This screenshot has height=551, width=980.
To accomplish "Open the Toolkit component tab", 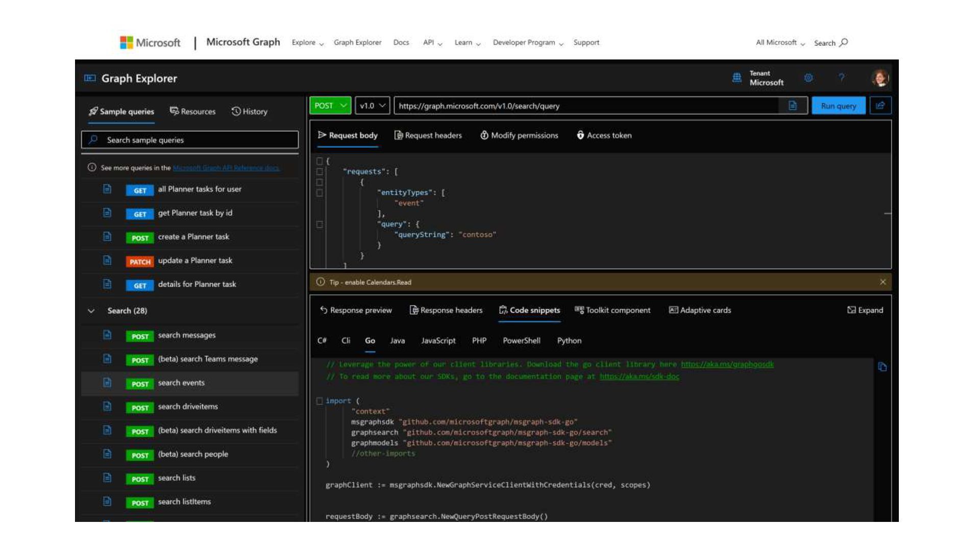I will (612, 310).
